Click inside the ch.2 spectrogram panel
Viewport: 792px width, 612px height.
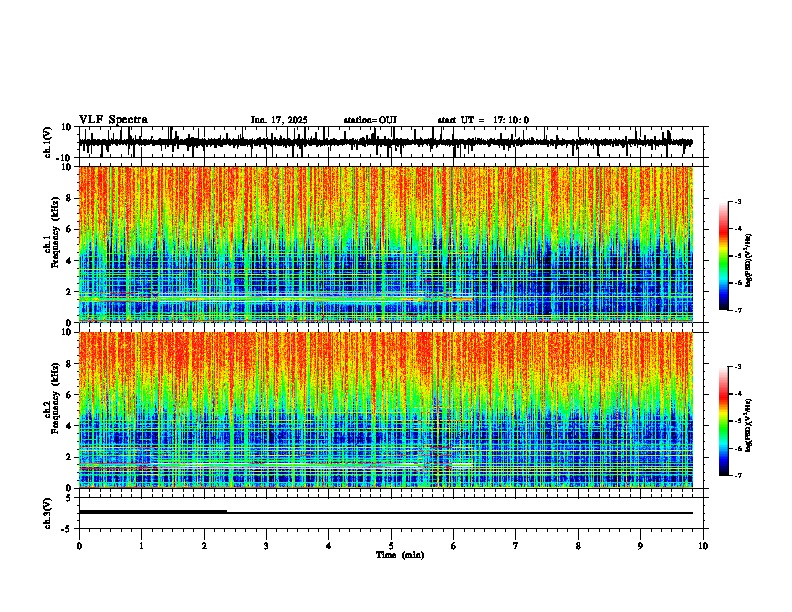385,410
